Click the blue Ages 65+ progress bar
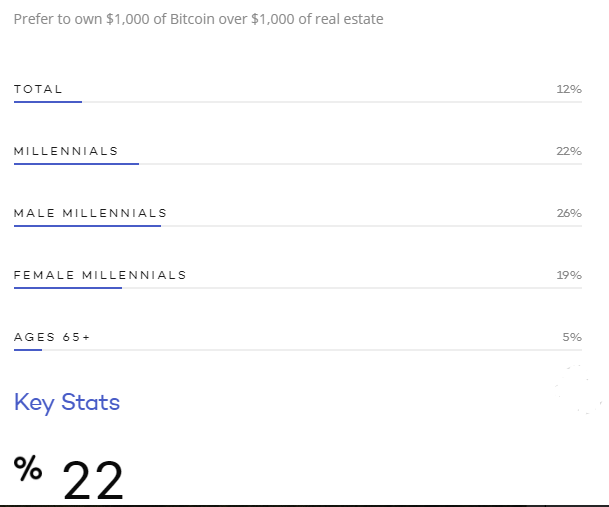Screen dimensions: 609x507 tap(28, 349)
